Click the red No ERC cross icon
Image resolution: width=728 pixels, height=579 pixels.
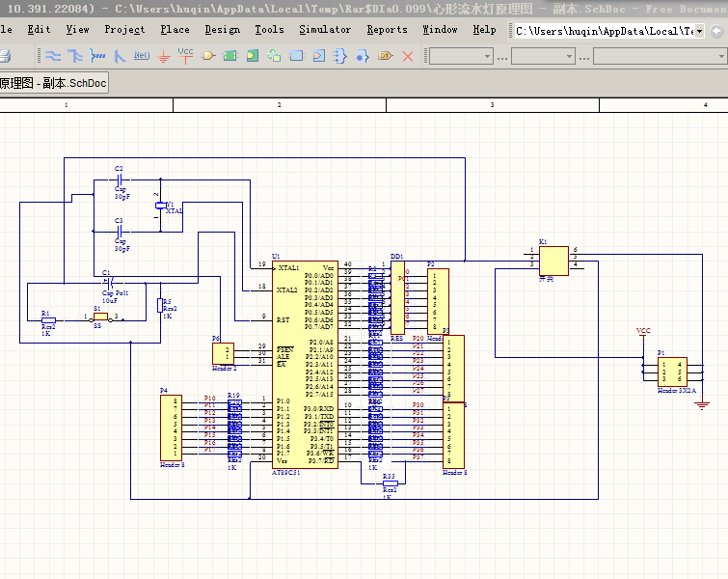tap(408, 57)
